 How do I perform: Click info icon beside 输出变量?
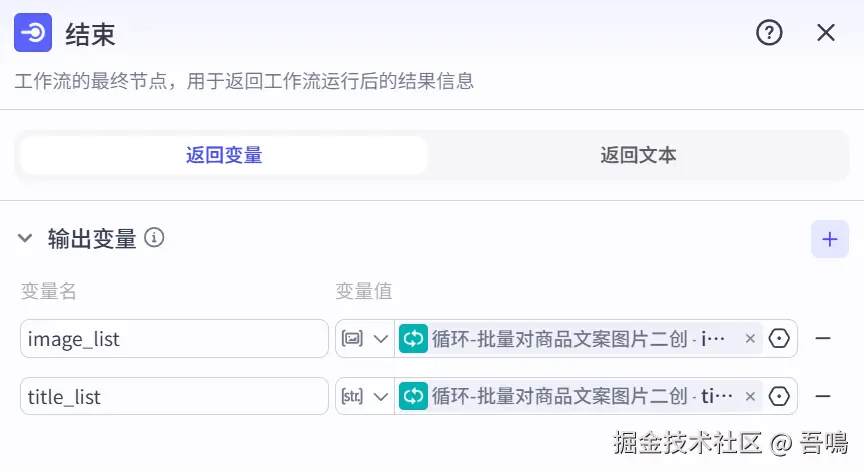pyautogui.click(x=154, y=238)
